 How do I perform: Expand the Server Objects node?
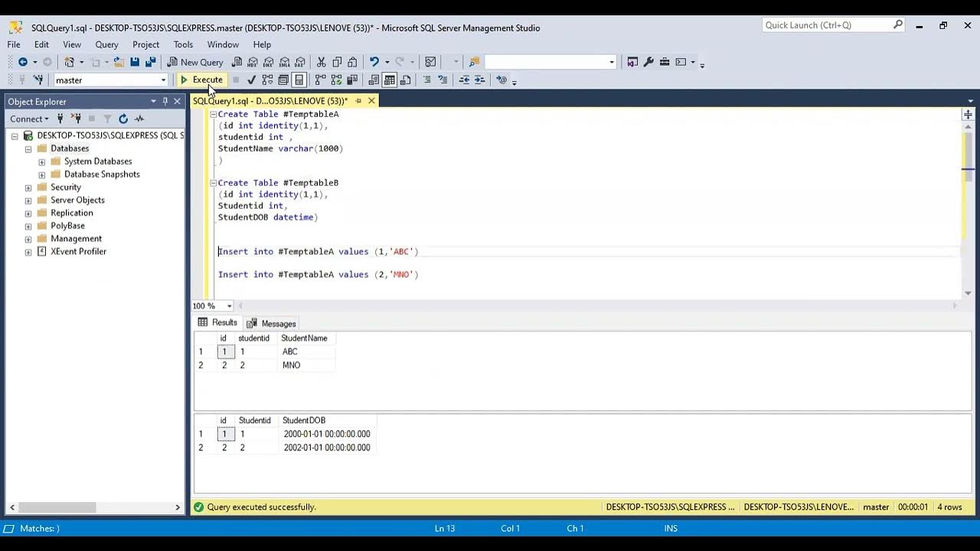click(28, 201)
